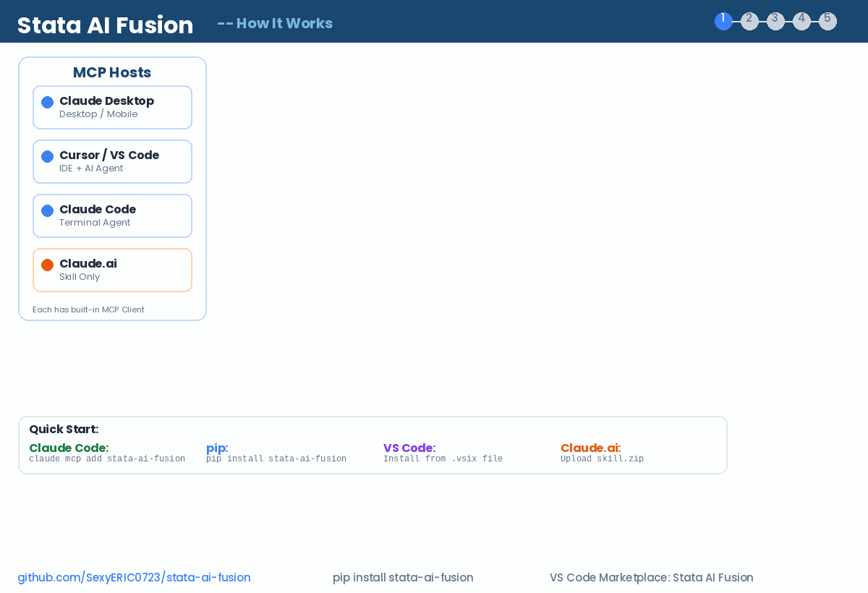The image size is (868, 593).
Task: Jump to step 5 circle
Action: [x=827, y=21]
